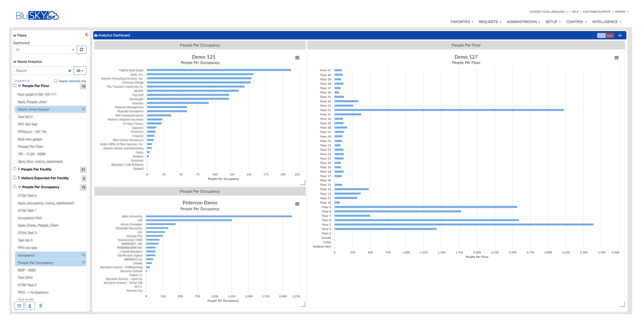Toggle the Auto refresh switch
The height and width of the screenshot is (322, 644).
(x=605, y=36)
